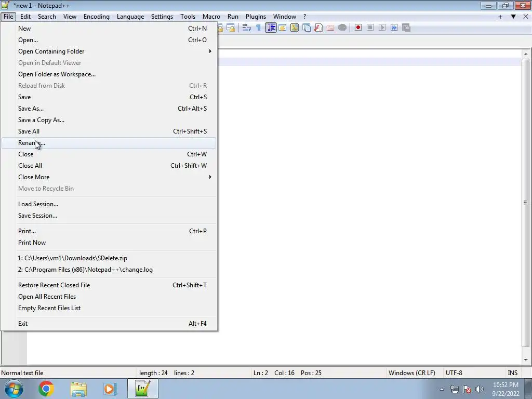Click the Show All Characters pilcrow icon

259,28
